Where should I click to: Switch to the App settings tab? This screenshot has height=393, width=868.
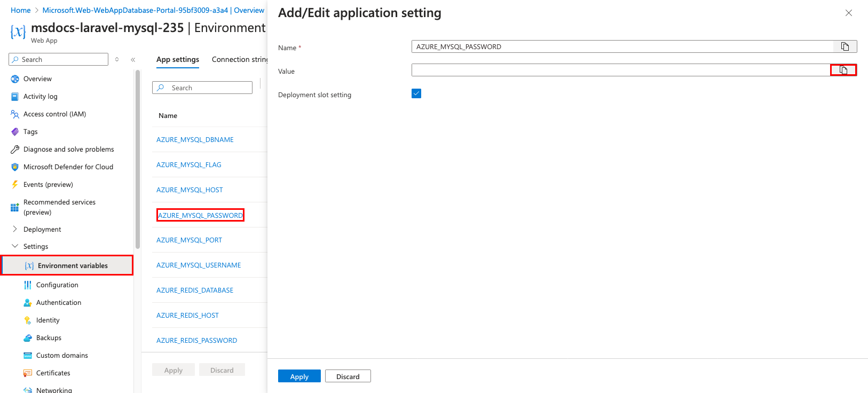[x=178, y=59]
